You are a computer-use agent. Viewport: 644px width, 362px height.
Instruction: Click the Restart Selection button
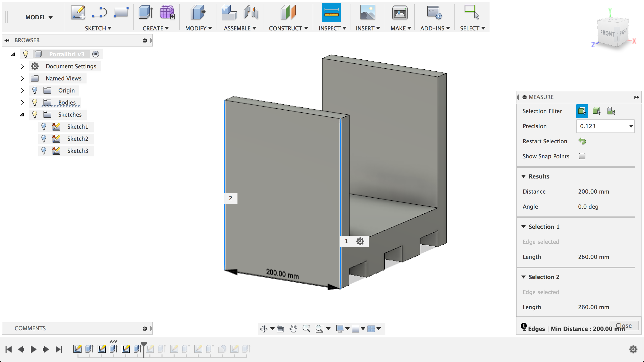582,141
